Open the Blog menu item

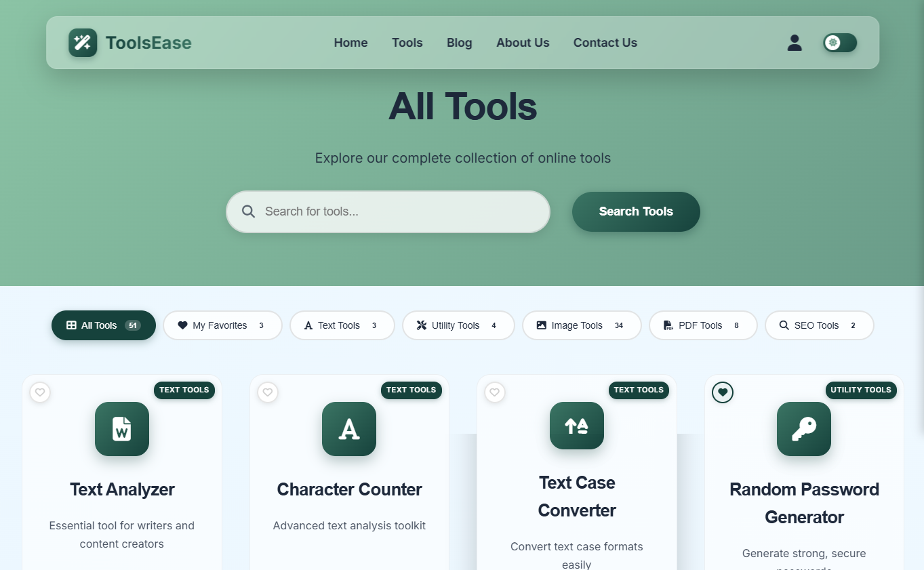[459, 43]
